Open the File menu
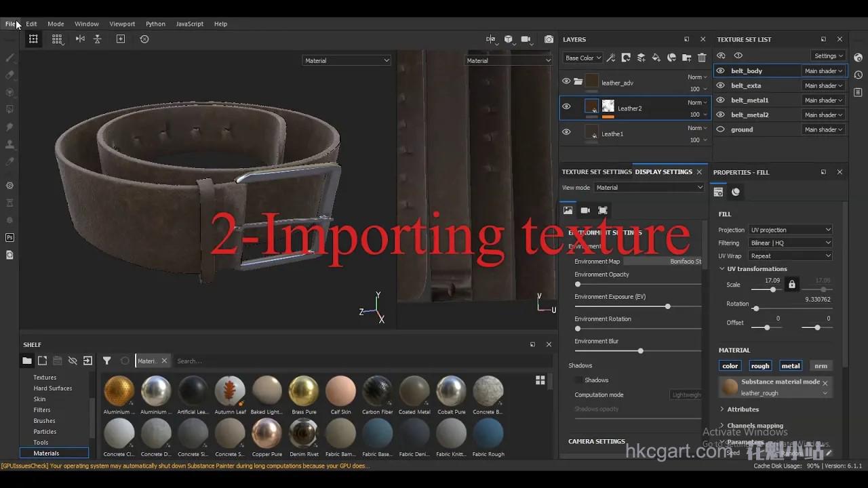 [x=10, y=24]
